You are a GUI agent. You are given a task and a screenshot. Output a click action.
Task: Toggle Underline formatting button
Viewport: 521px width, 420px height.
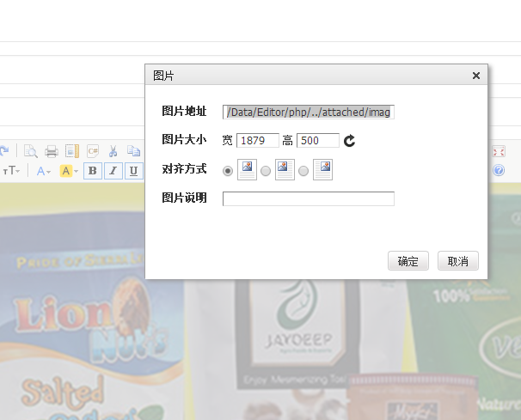point(133,171)
